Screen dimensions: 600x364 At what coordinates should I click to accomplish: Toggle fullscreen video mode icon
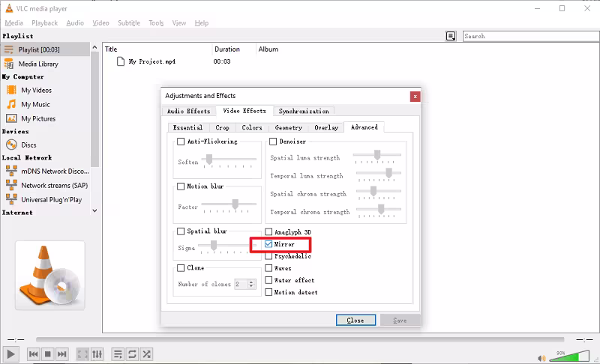(82, 354)
